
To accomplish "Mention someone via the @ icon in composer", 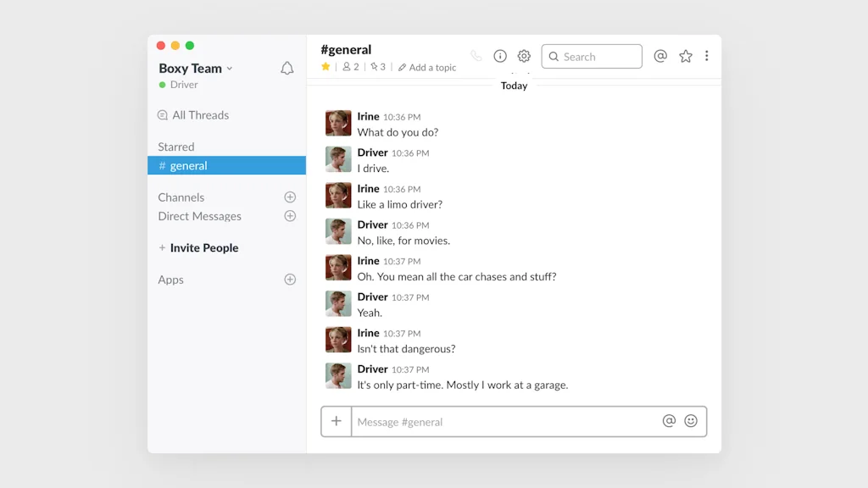I will click(x=669, y=421).
